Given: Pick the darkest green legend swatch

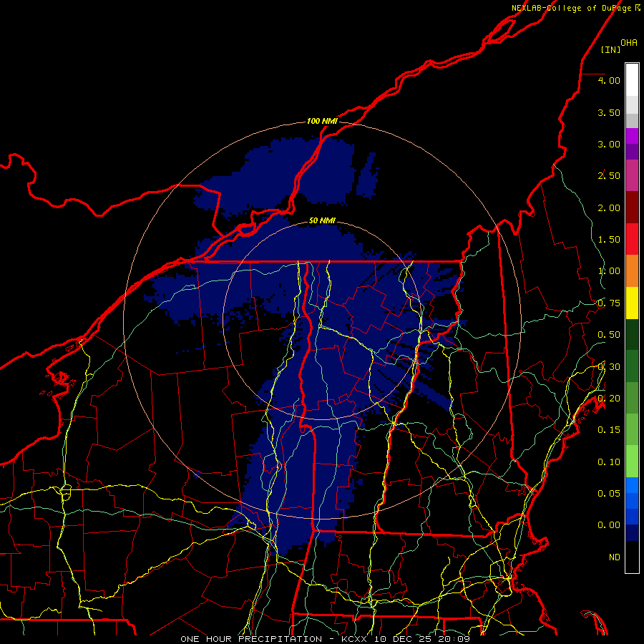Looking at the screenshot, I should tap(632, 335).
